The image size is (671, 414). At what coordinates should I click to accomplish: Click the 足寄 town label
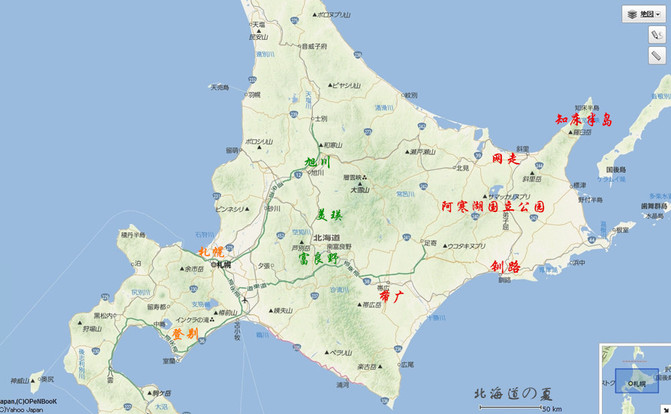(431, 243)
